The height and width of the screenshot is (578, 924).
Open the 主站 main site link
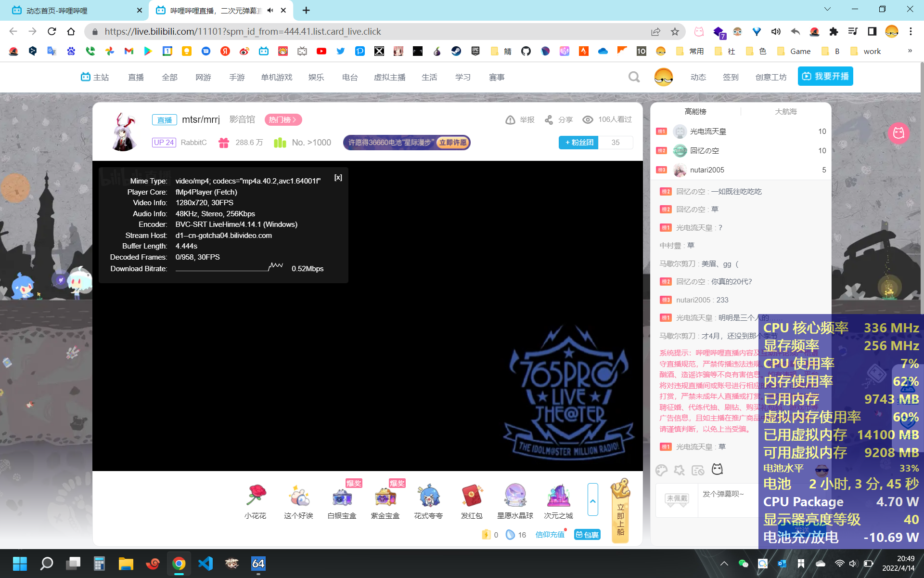95,77
